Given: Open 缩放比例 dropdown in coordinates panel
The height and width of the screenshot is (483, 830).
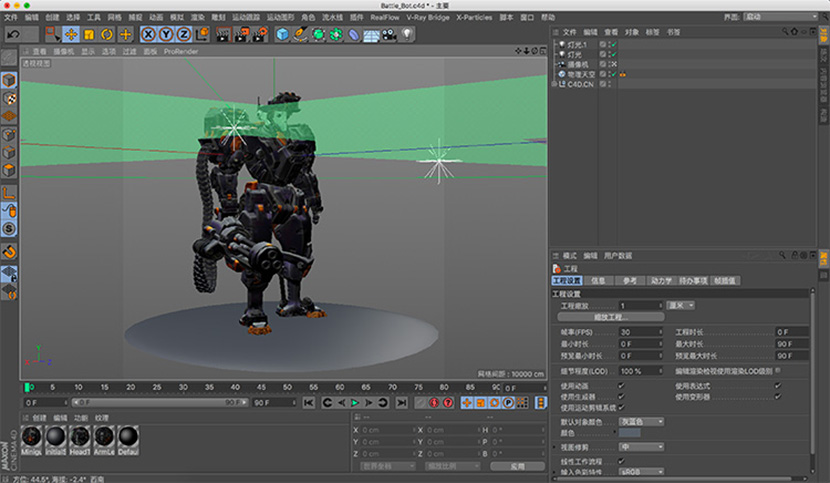Looking at the screenshot, I should click(x=452, y=467).
